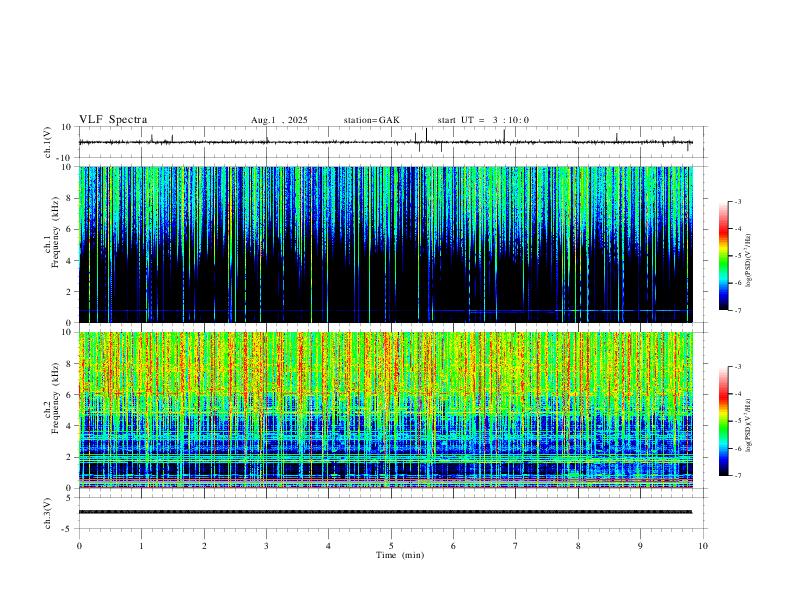792x612 pixels.
Task: Click the "-4" label on ch.2 colorbar
Action: [x=738, y=394]
